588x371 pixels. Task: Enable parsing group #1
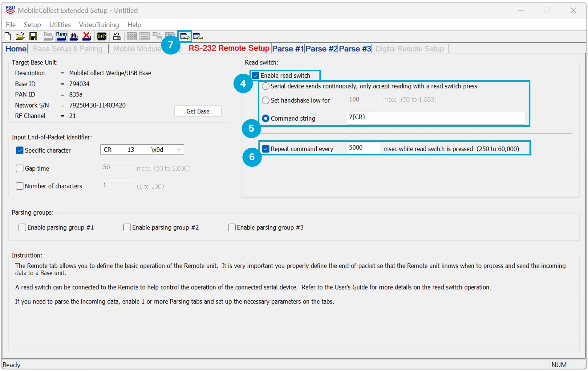22,228
